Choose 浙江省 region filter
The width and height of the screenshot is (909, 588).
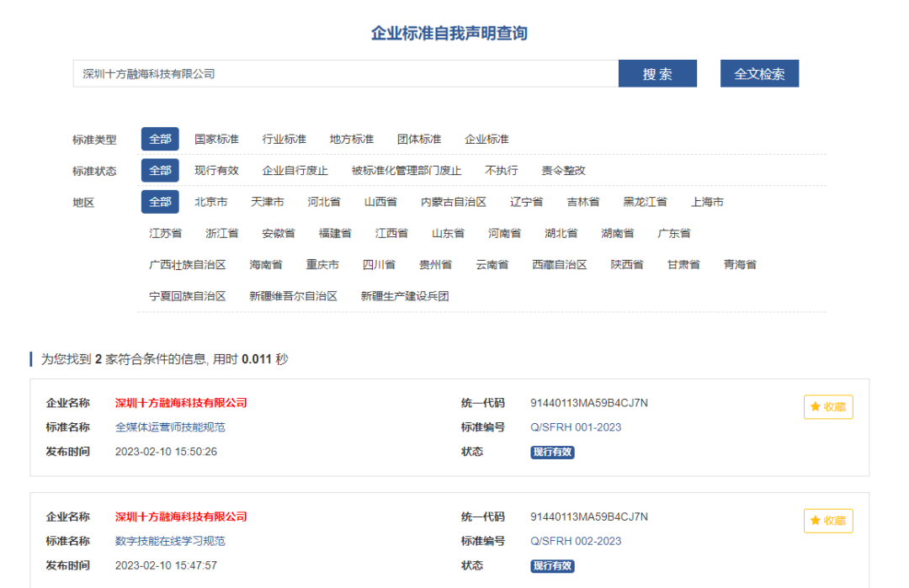click(222, 233)
